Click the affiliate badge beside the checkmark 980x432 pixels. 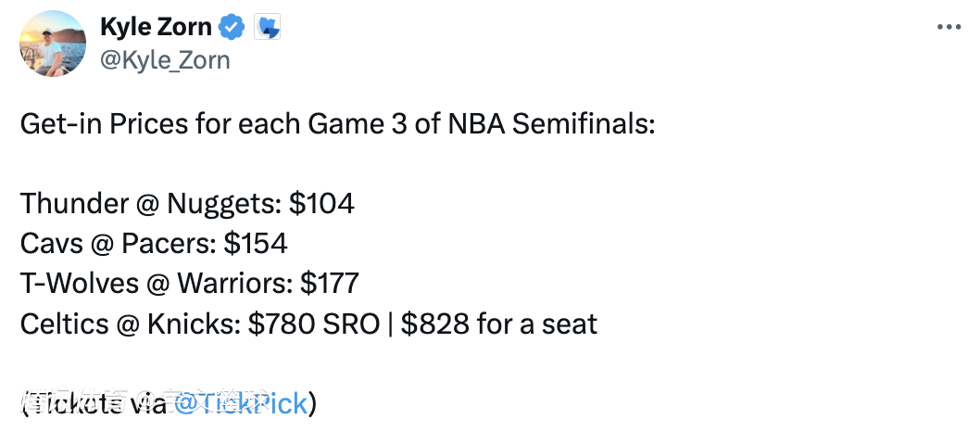coord(267,28)
